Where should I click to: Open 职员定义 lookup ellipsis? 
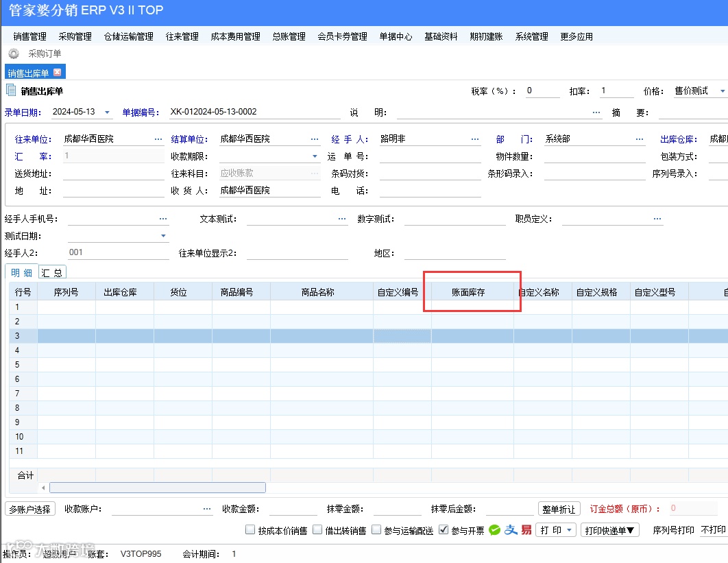(x=657, y=218)
